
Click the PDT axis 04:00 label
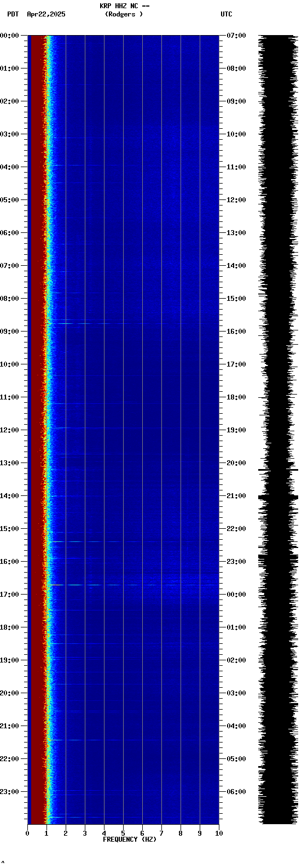point(9,167)
